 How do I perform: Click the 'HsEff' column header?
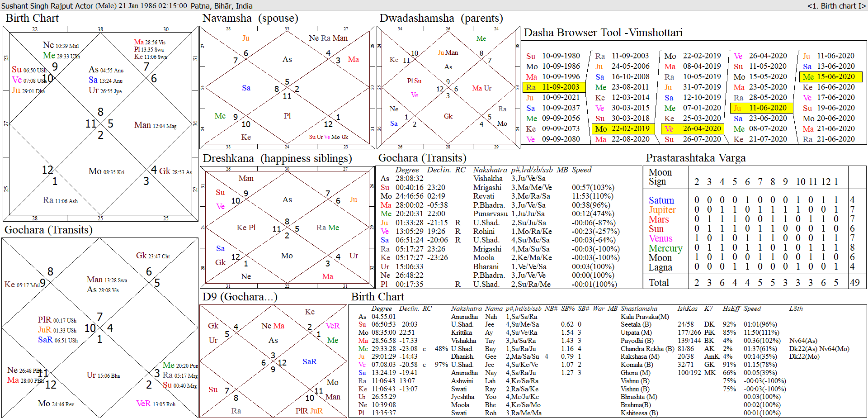tap(731, 309)
